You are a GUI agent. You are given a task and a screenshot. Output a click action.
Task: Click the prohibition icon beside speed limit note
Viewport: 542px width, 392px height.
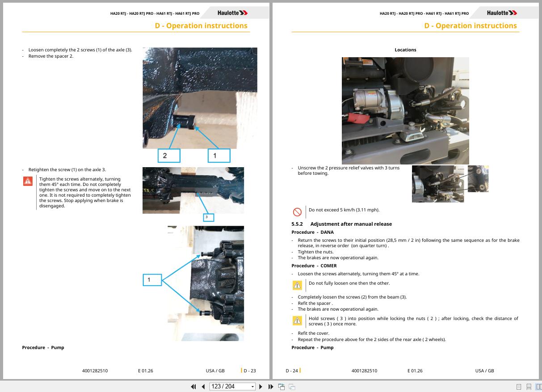297,212
